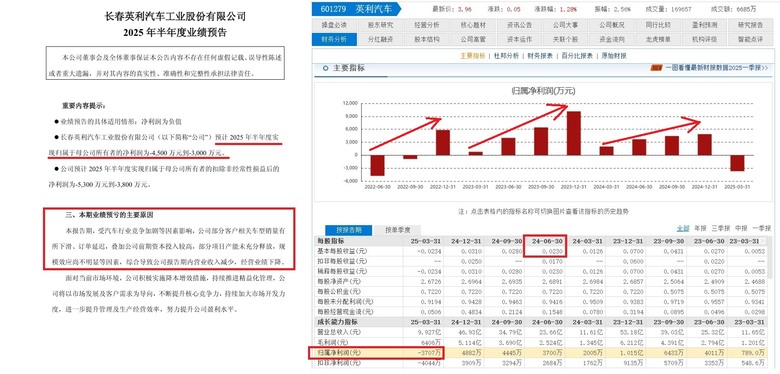Screen dimensions: 780x374
Task: Go to the 公司大事 tab
Action: click(566, 25)
